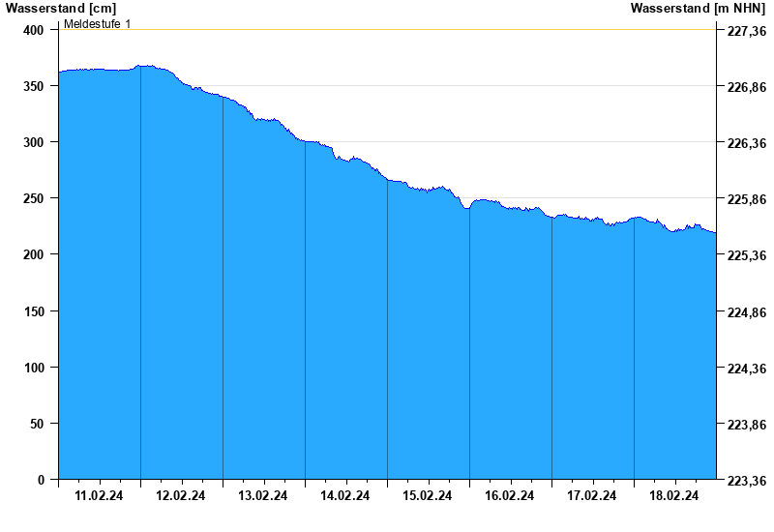Viewport: 774px width, 532px height.
Task: Click the 250 cm axis value
Action: pos(34,198)
